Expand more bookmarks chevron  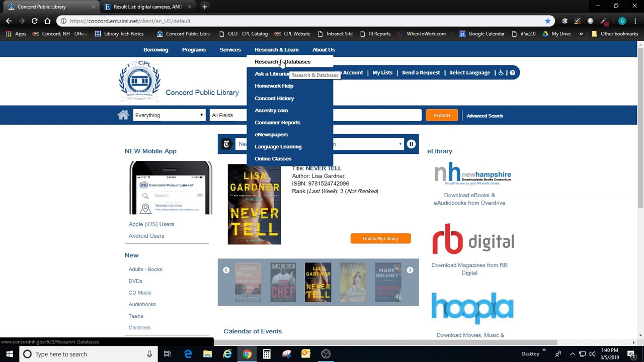(x=581, y=34)
